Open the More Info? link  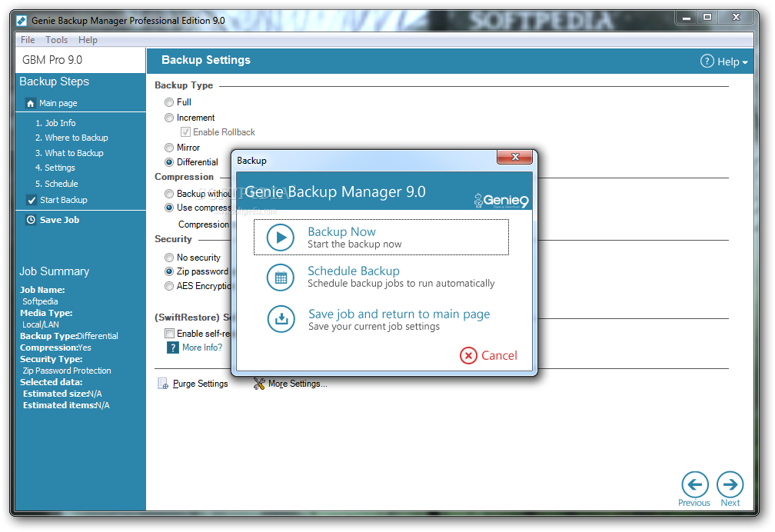202,347
